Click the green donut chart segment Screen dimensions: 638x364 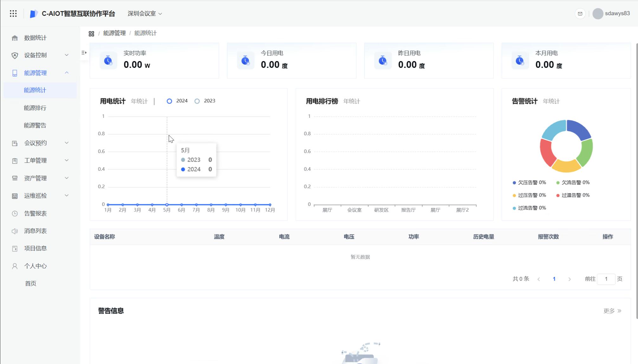(x=586, y=153)
